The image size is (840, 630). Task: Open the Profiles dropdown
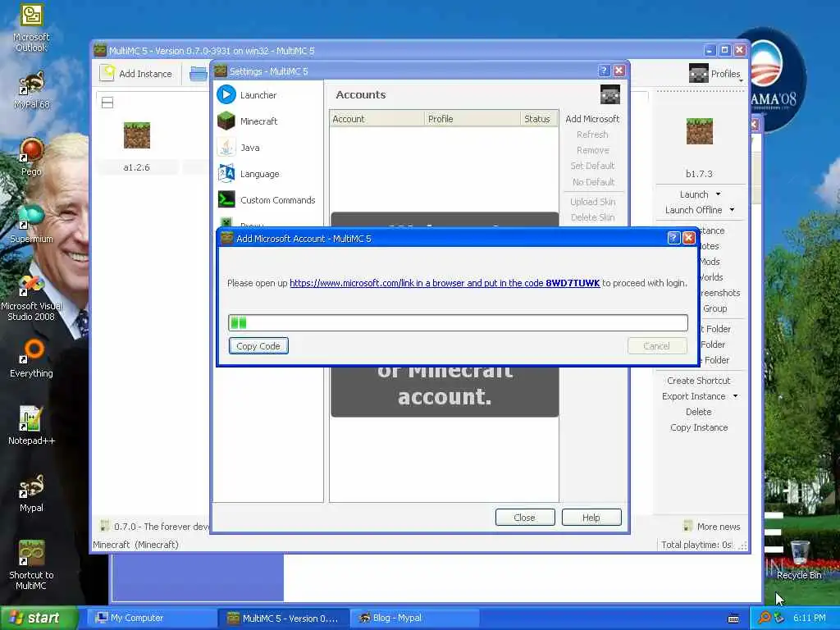pos(715,73)
